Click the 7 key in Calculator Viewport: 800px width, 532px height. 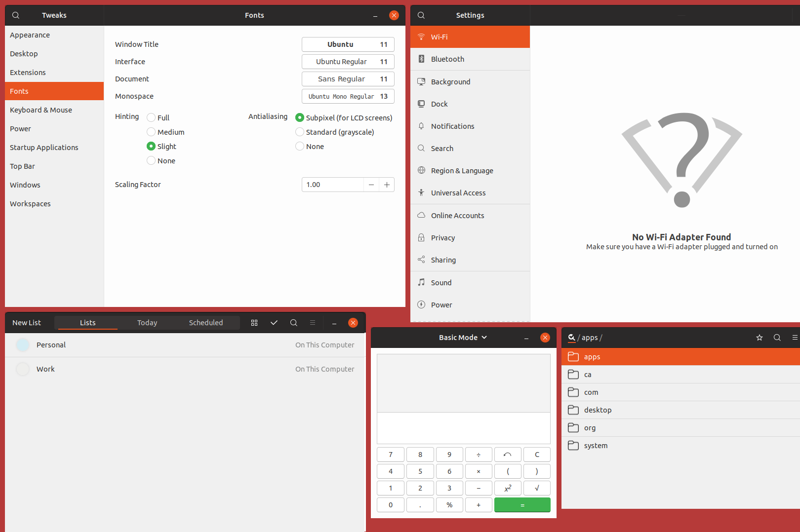[x=391, y=455]
